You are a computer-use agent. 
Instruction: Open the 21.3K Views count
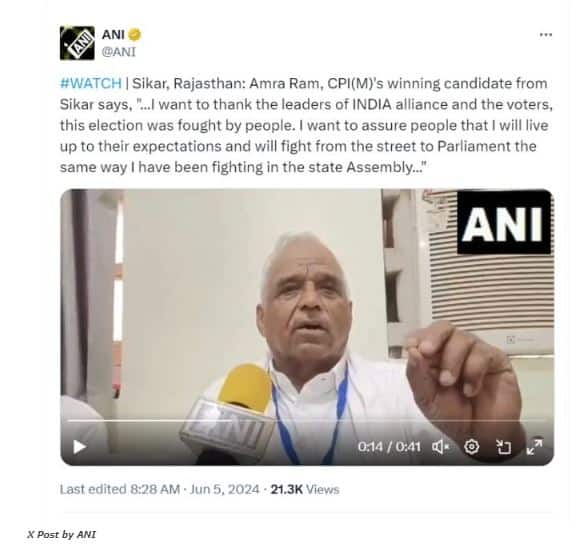pyautogui.click(x=305, y=490)
